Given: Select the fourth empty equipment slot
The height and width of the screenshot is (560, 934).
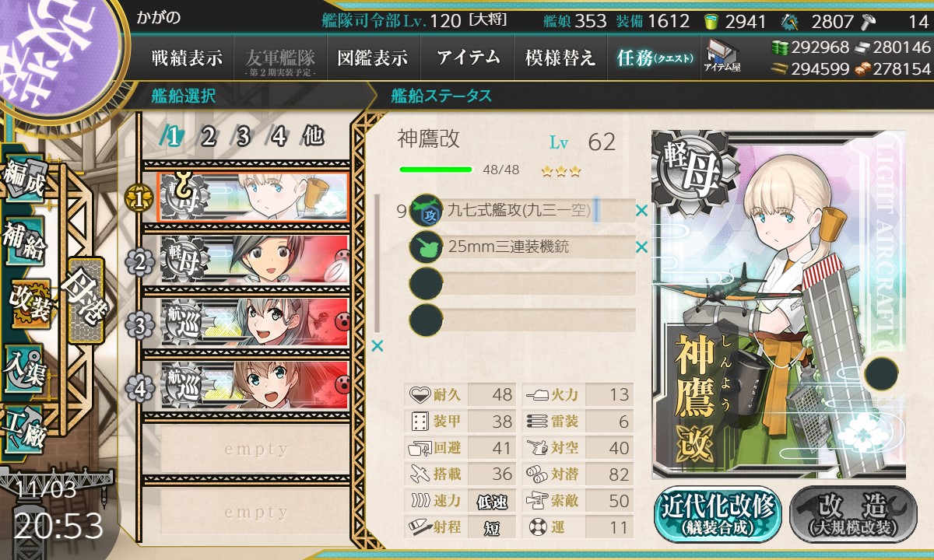Looking at the screenshot, I should [x=523, y=320].
